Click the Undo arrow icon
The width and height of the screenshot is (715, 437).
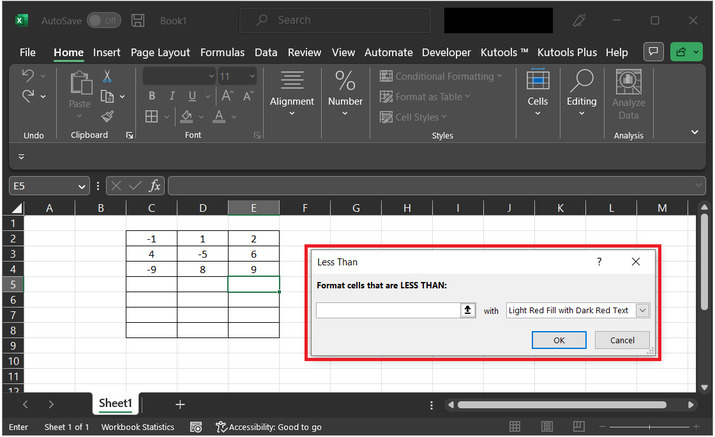28,76
